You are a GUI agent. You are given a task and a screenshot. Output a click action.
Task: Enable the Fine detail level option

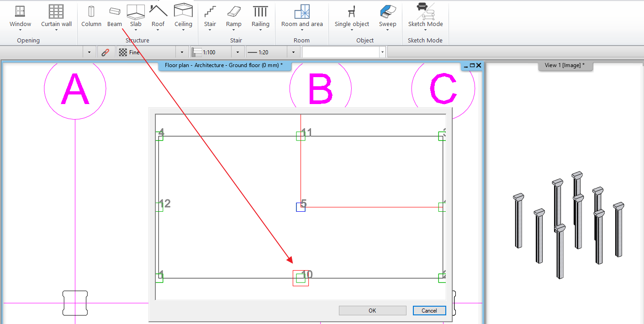132,52
